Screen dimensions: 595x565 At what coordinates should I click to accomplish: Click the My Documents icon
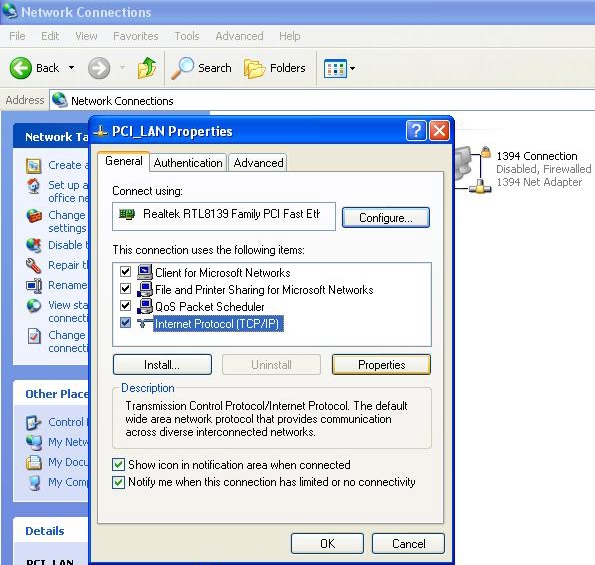point(34,462)
